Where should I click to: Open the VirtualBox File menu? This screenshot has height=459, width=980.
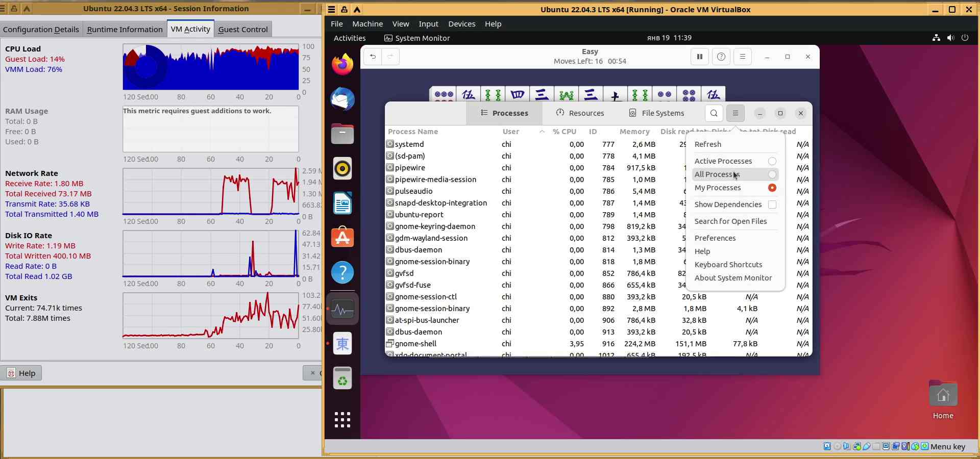337,24
